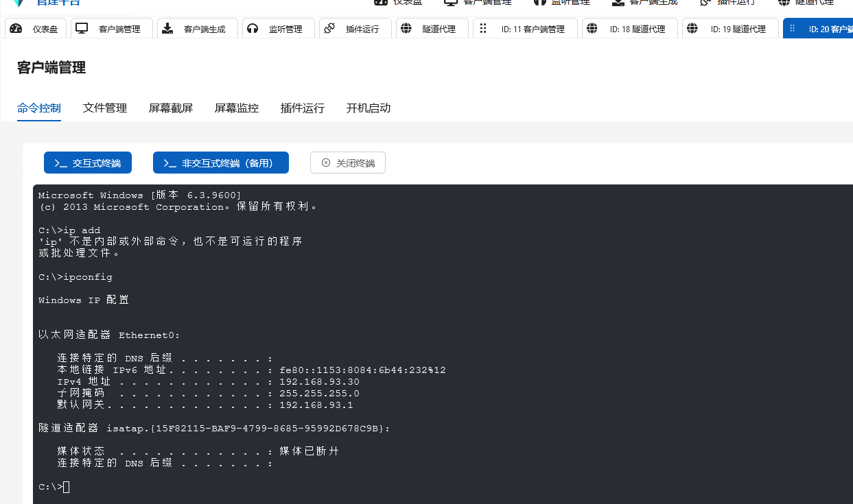The height and width of the screenshot is (504, 853).
Task: Click the dashboard icon beside 仪表盘 in top navigation
Action: [x=382, y=2]
